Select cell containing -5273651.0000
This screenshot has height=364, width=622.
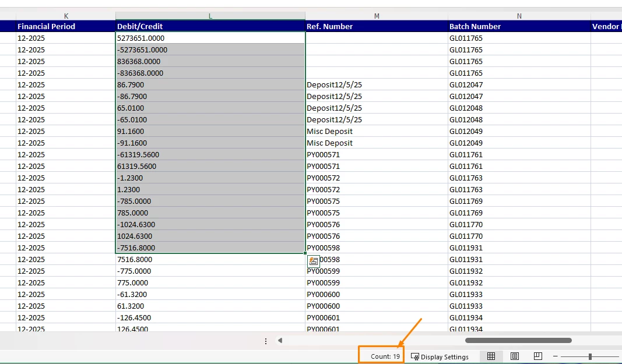coord(210,50)
